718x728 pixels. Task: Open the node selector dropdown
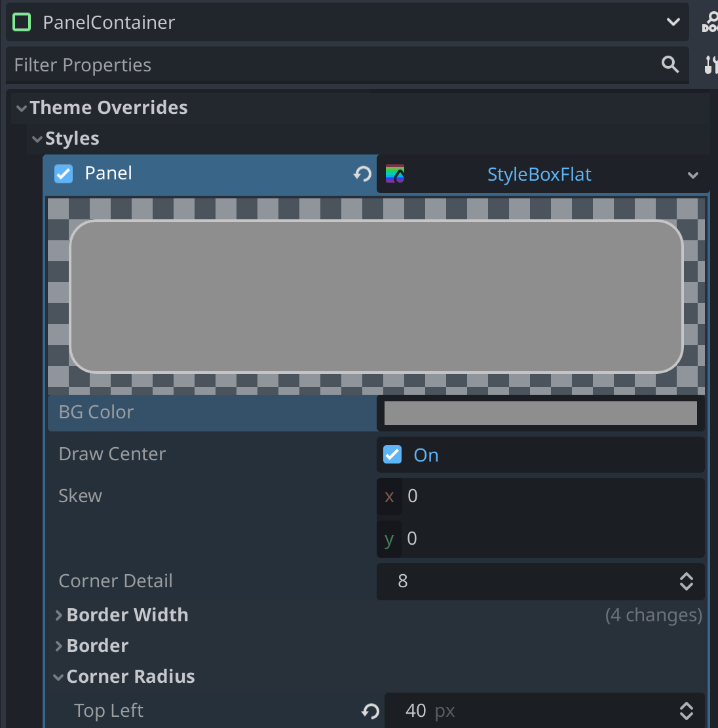[x=673, y=22]
